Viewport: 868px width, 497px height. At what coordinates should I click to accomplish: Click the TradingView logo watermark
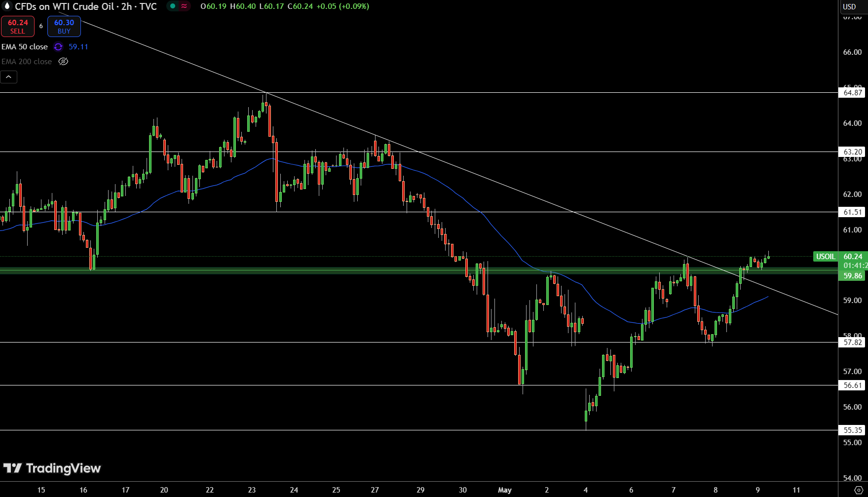coord(52,468)
